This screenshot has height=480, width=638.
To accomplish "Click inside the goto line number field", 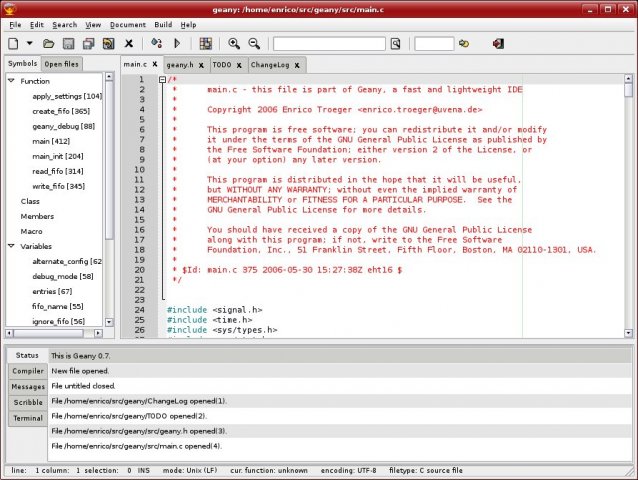I will pos(434,44).
